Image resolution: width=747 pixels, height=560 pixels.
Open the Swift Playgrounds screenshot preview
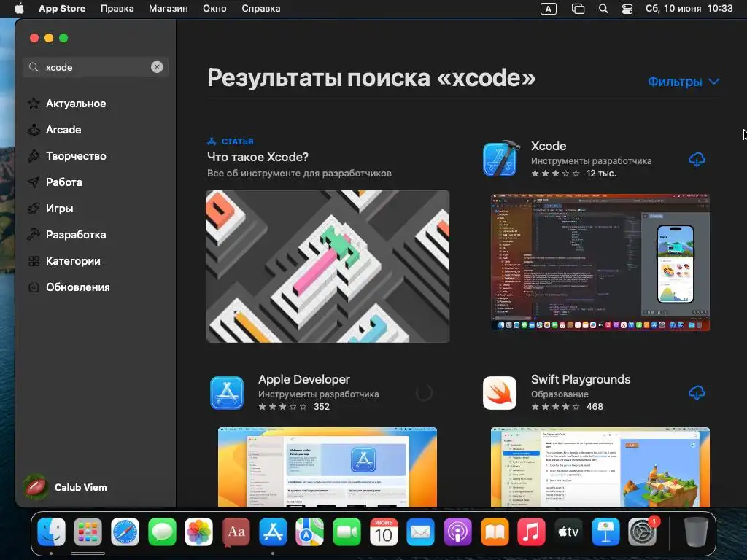point(600,467)
